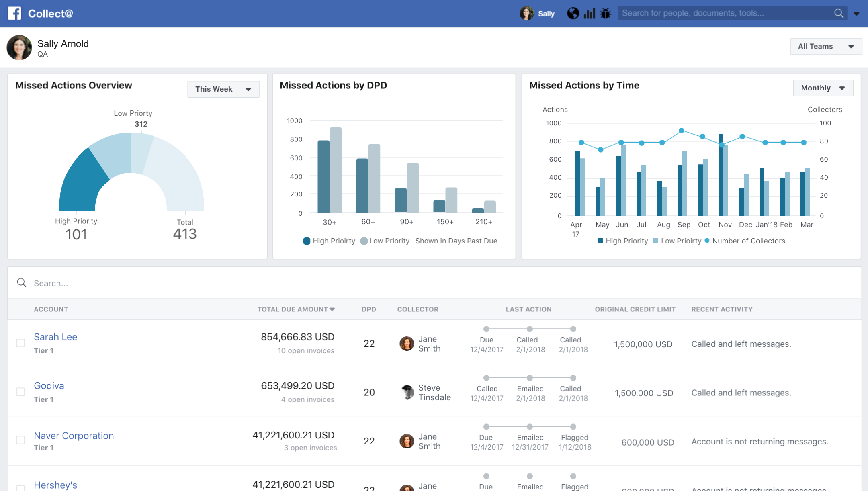Click Steve Tinsdale's collector avatar

tap(407, 392)
